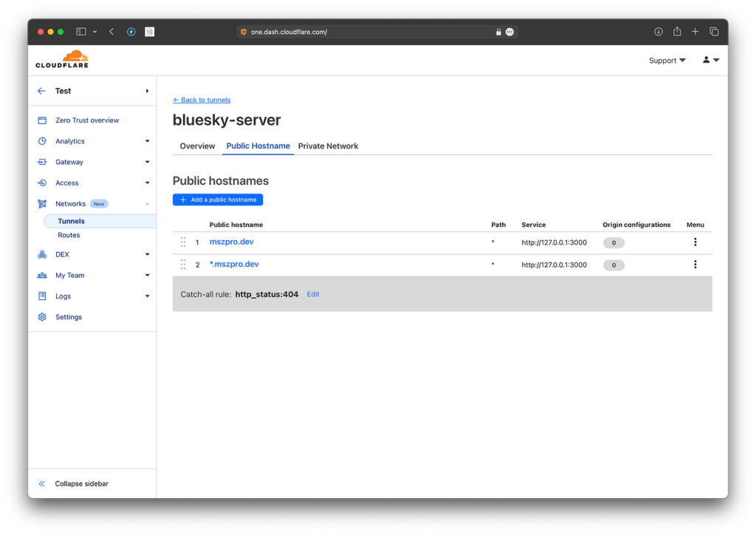This screenshot has width=756, height=535.
Task: Click the browser address bar
Action: click(377, 31)
